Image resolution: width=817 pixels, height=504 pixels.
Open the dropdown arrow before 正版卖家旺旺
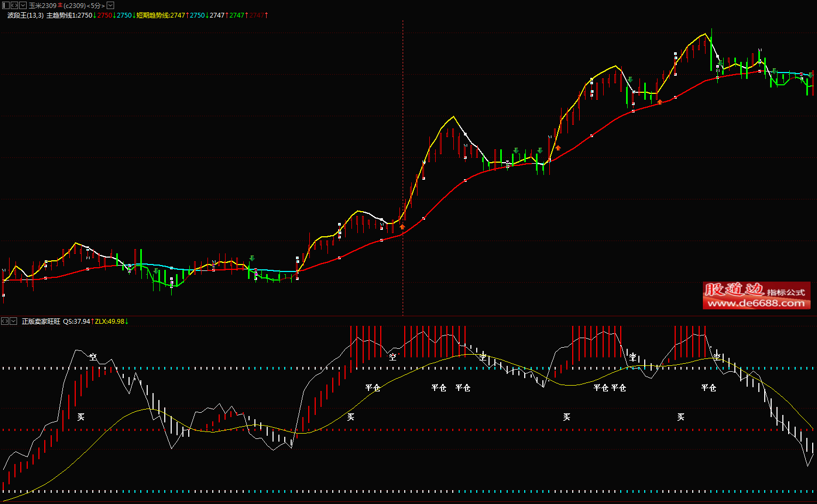(x=13, y=321)
